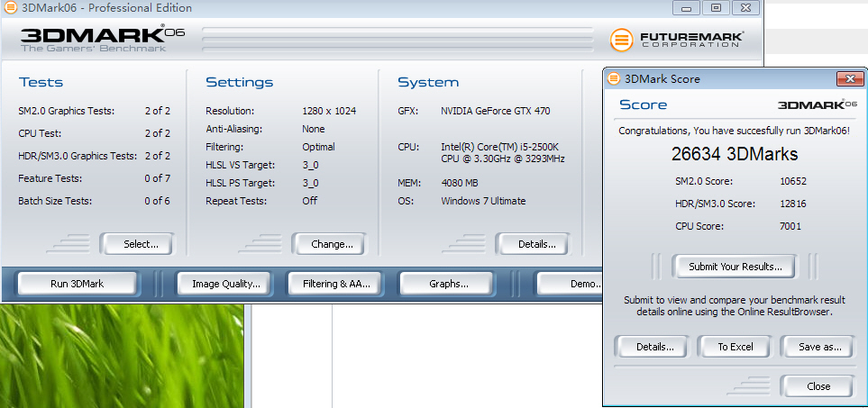Screen dimensions: 868x408
Task: Minimize the 3DMark06 main window
Action: coord(687,8)
